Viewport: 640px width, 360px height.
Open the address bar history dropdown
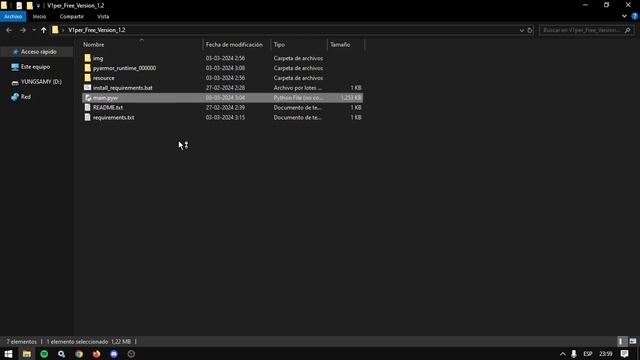(521, 30)
